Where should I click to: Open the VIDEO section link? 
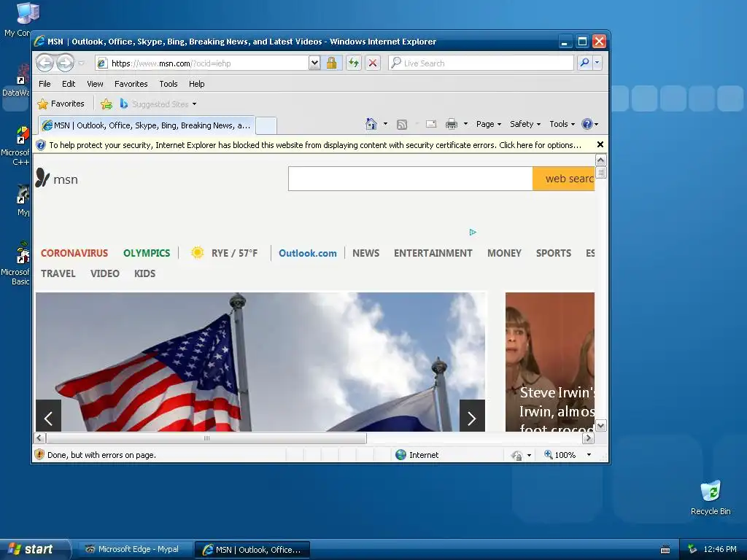[105, 274]
